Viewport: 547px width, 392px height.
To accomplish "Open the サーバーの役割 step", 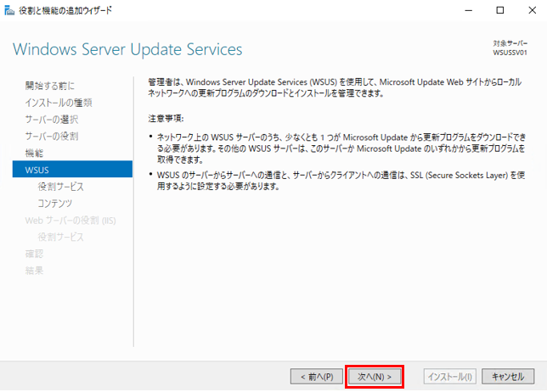I will (x=52, y=136).
